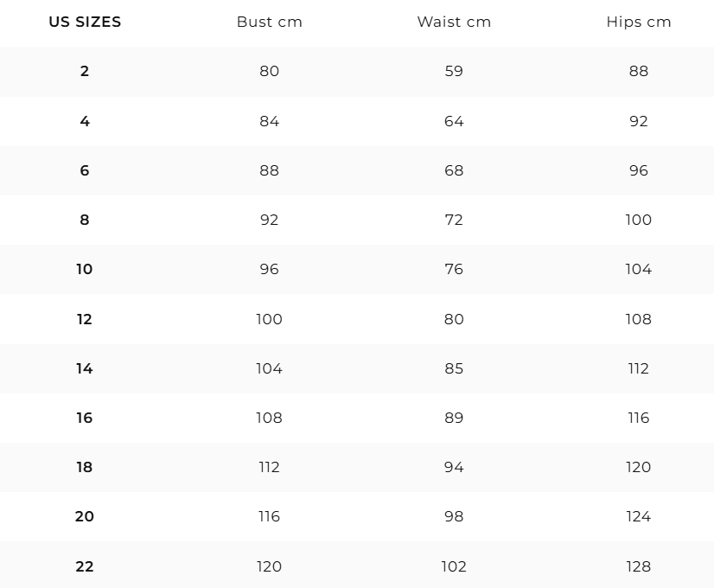Click the Waist cm header
This screenshot has width=714, height=588.
[x=454, y=22]
